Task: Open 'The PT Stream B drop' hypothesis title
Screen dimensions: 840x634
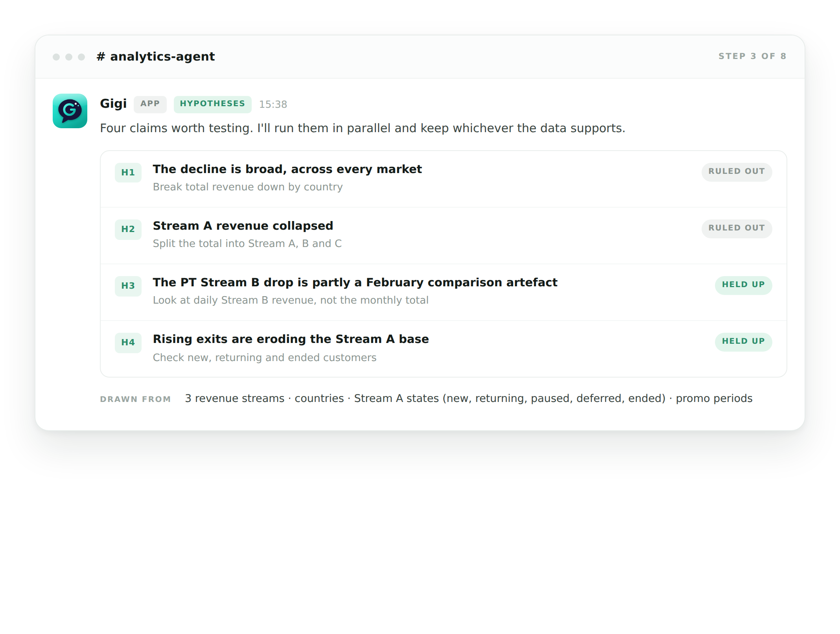Action: click(355, 282)
